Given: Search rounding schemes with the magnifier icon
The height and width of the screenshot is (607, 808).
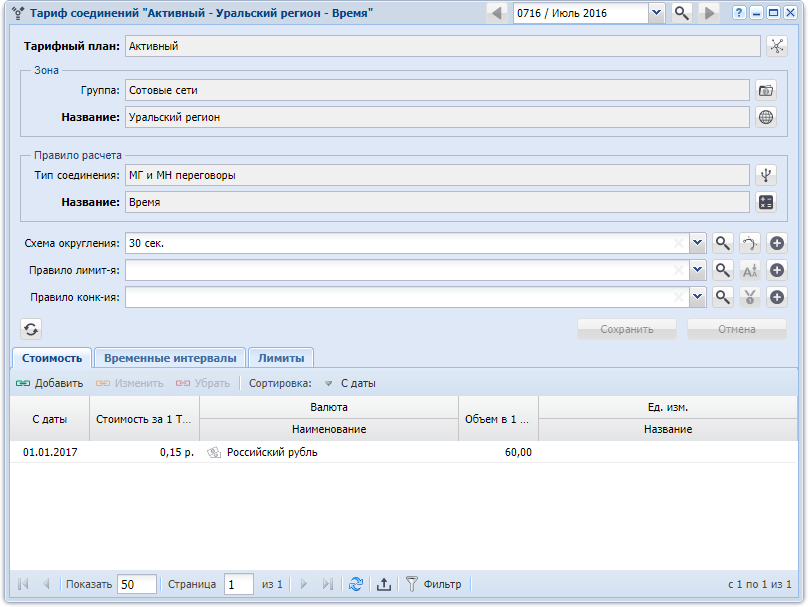Looking at the screenshot, I should point(722,243).
